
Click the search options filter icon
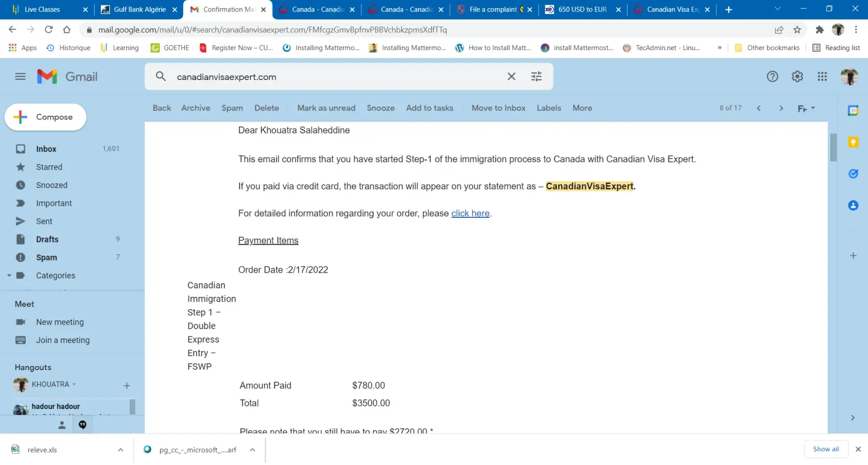[536, 77]
